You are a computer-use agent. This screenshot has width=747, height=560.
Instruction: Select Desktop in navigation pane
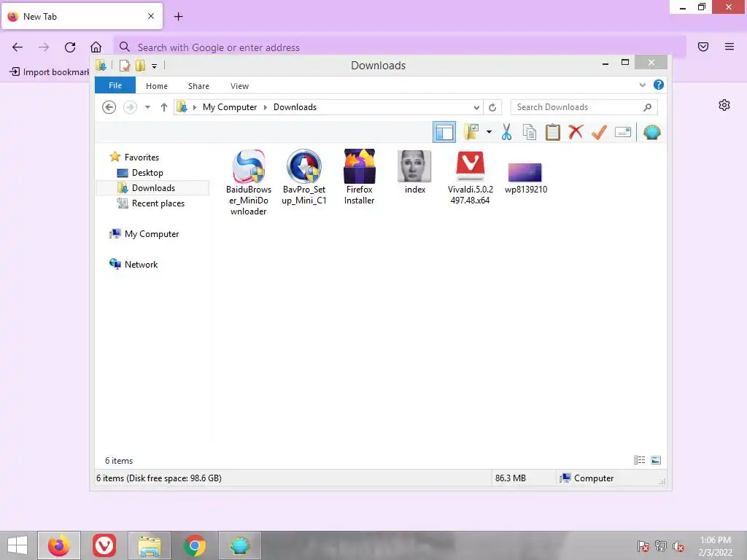[x=140, y=172]
